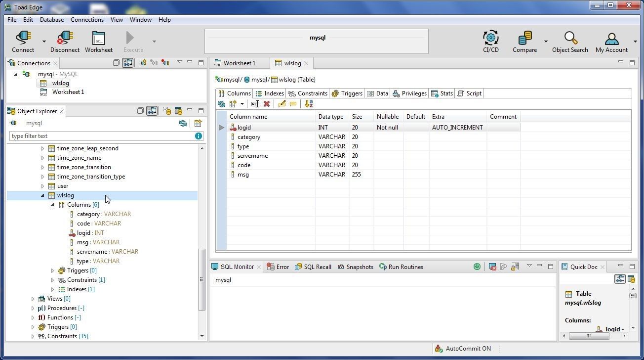Toggle table-database view icon in Object Explorer
This screenshot has height=360, width=644.
(x=178, y=111)
